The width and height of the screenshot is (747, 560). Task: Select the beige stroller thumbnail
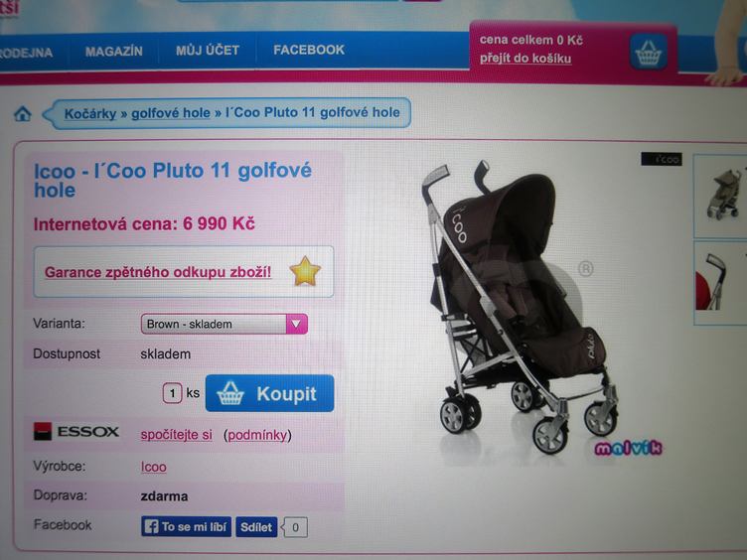[723, 196]
